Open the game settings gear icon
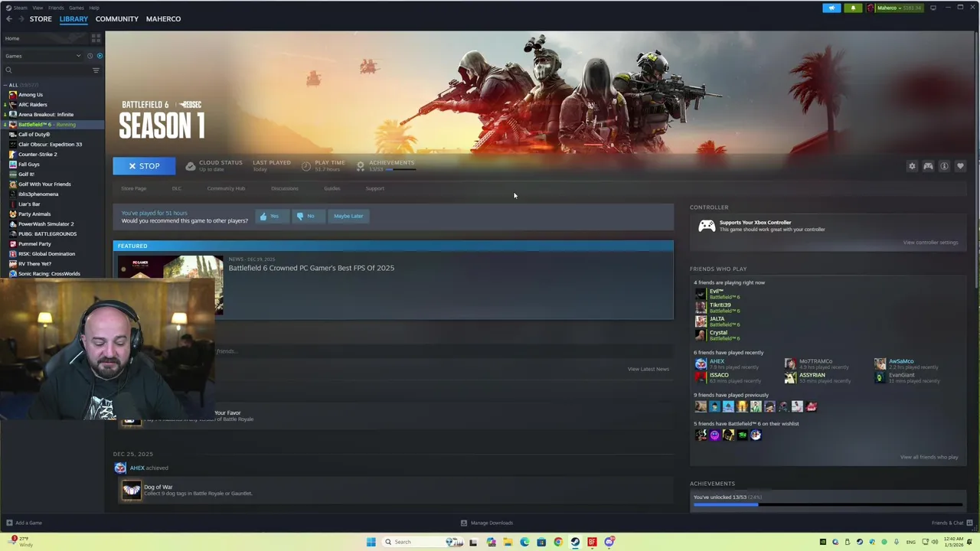 [912, 166]
